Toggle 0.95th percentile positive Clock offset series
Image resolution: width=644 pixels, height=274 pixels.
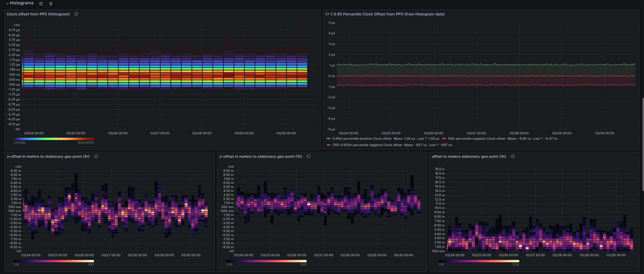tap(362, 139)
